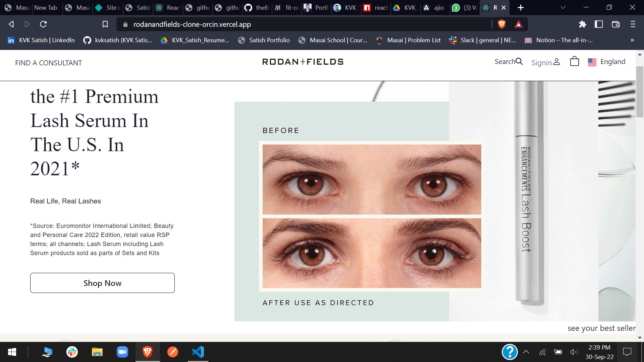Expand the tab search dropdown arrow
Viewport: 644px width, 362px height.
(x=563, y=7)
